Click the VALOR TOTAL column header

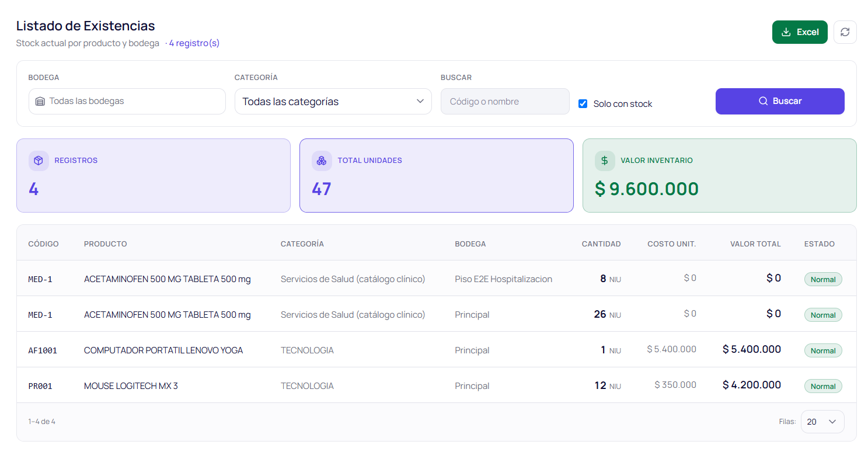pyautogui.click(x=755, y=244)
